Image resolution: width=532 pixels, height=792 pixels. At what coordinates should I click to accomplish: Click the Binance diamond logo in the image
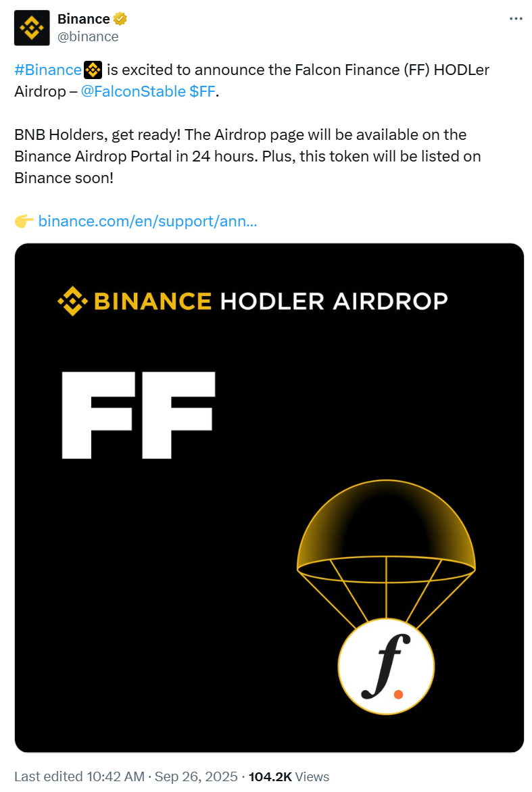[x=72, y=301]
